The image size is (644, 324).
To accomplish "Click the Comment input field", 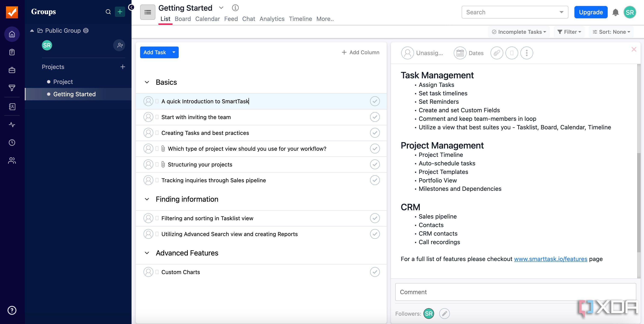I will pos(515,292).
